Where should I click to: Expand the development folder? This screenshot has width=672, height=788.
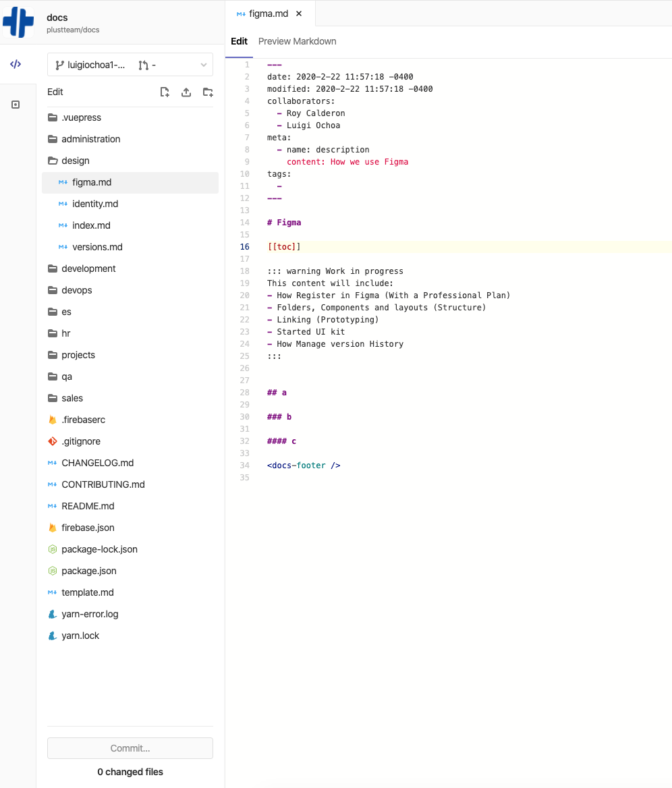pyautogui.click(x=88, y=269)
